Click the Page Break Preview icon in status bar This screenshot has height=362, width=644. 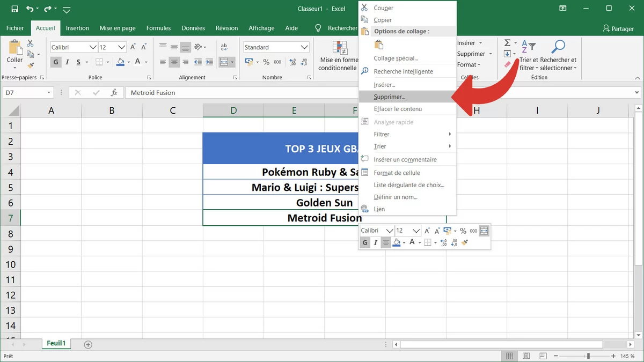point(544,356)
